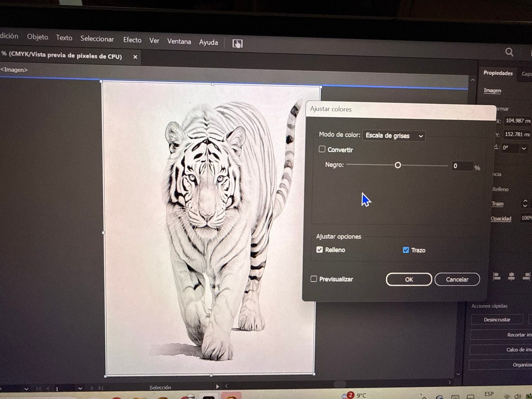Image resolution: width=532 pixels, height=399 pixels.
Task: Turn on Previsualizar checkbox
Action: pyautogui.click(x=314, y=279)
